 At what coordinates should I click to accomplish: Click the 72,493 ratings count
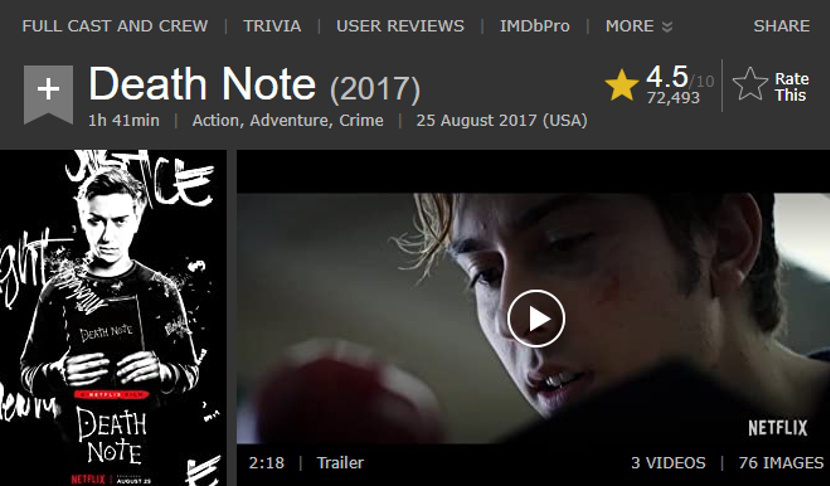(673, 98)
